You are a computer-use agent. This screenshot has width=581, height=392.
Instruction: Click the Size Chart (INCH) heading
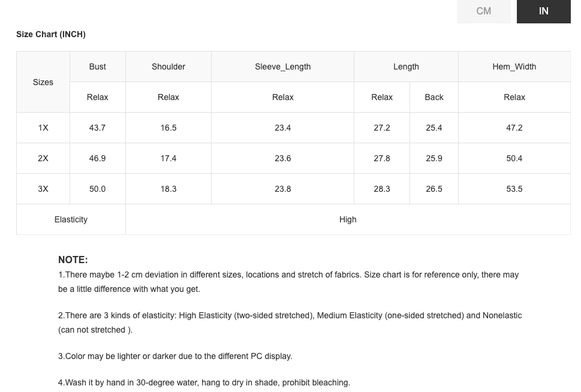click(51, 34)
